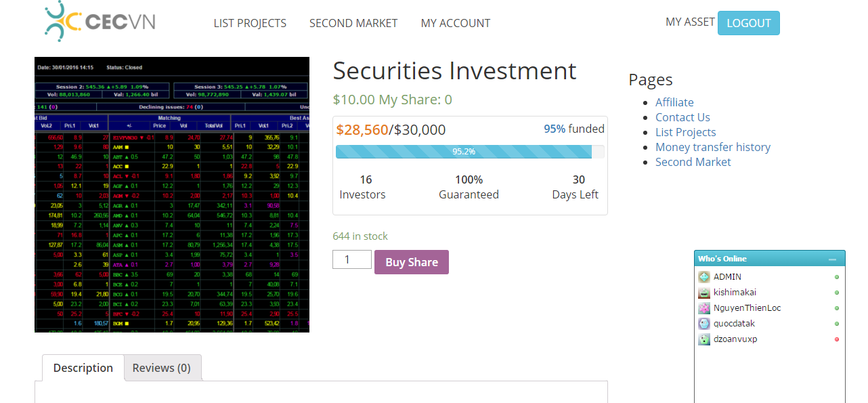Click the share quantity input field
Image resolution: width=868 pixels, height=403 pixels.
pyautogui.click(x=351, y=259)
